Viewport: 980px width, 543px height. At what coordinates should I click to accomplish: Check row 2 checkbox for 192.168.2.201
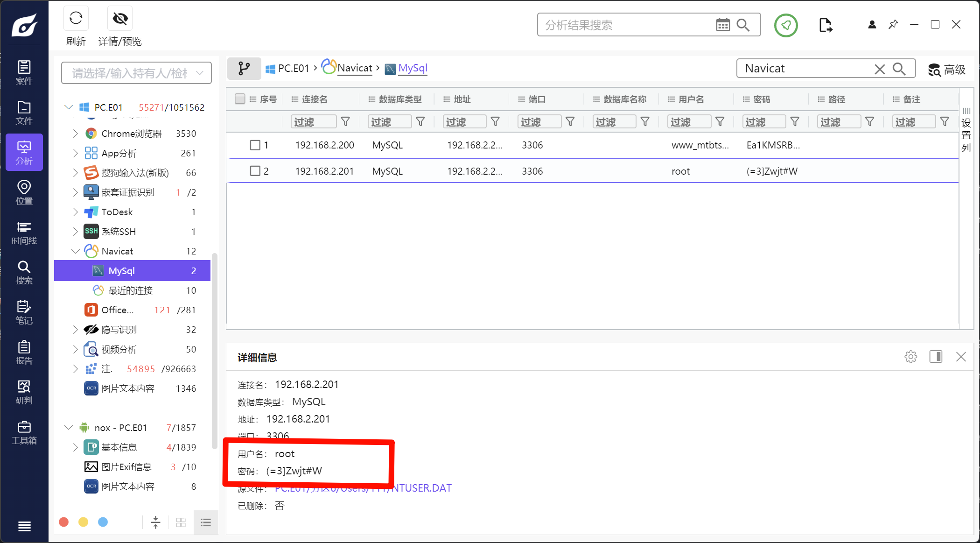(x=255, y=171)
